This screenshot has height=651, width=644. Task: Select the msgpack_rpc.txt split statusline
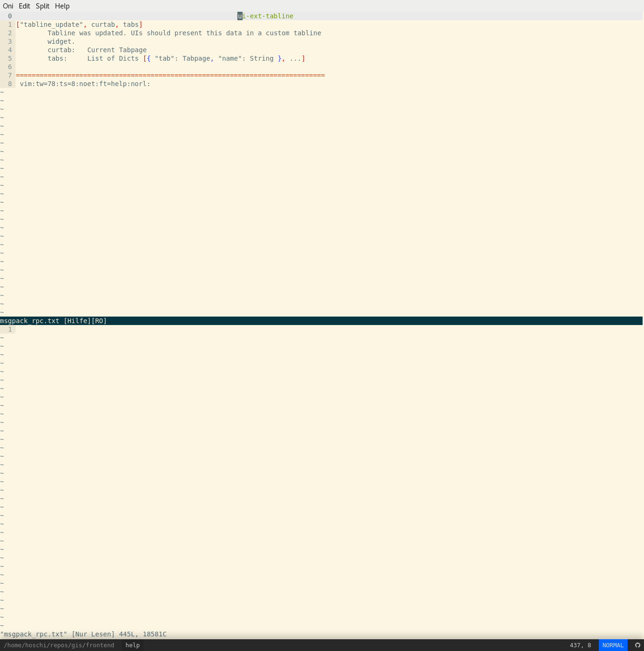30,321
